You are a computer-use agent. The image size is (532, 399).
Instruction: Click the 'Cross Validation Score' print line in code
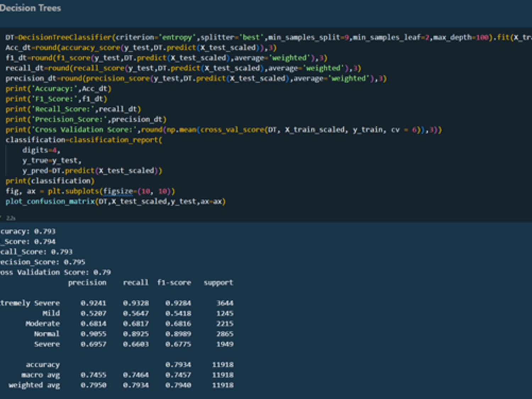[x=224, y=130]
